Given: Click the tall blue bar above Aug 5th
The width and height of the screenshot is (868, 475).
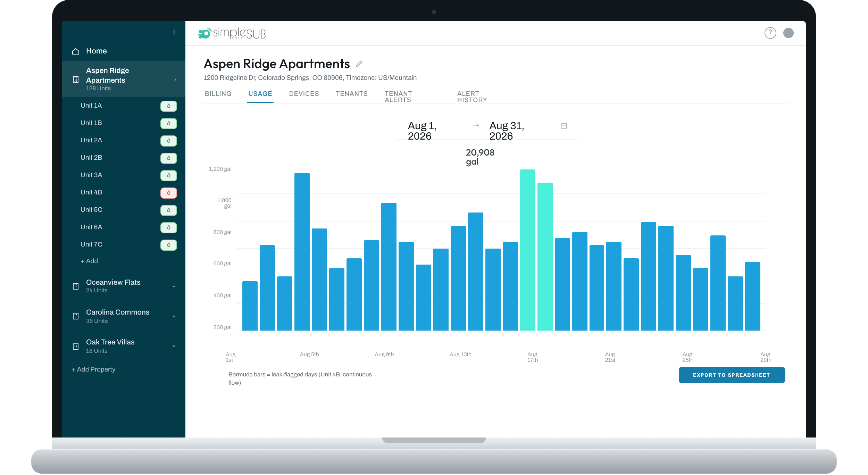Looking at the screenshot, I should pos(302,252).
